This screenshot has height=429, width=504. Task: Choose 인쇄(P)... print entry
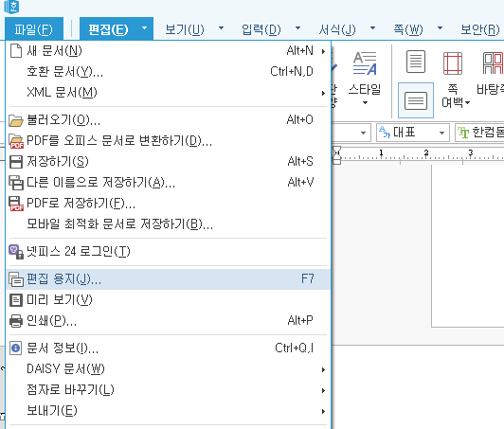(168, 321)
